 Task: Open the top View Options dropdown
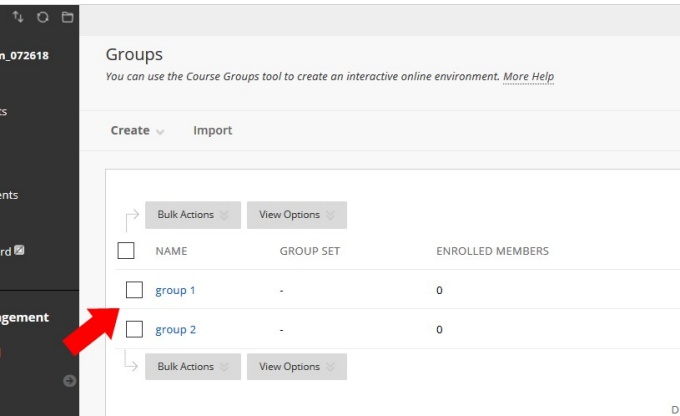[x=296, y=215]
